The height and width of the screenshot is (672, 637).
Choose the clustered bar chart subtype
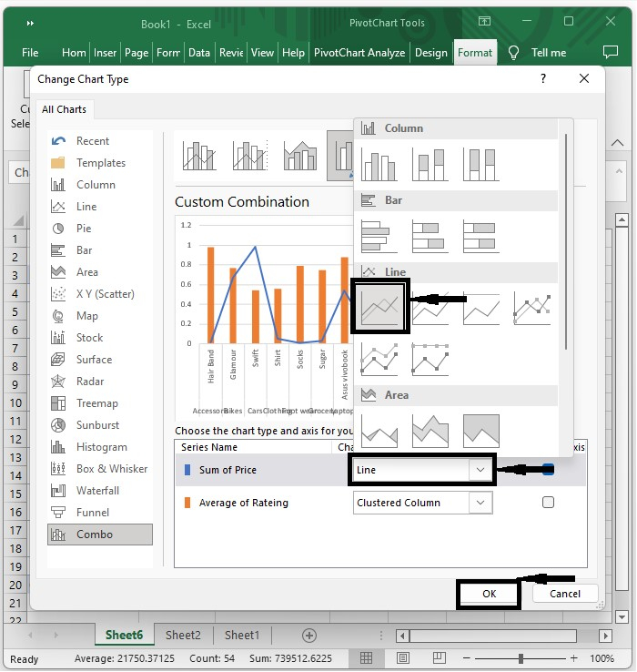point(379,236)
